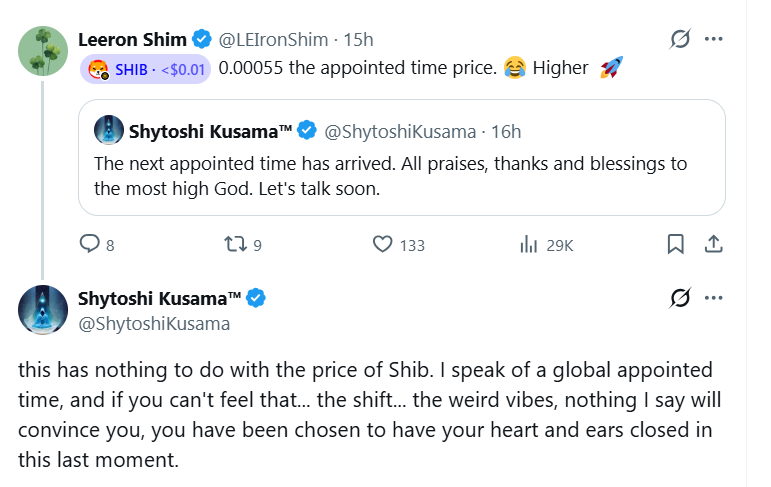Image resolution: width=771 pixels, height=487 pixels.
Task: Open the 15h timestamp link
Action: point(358,40)
